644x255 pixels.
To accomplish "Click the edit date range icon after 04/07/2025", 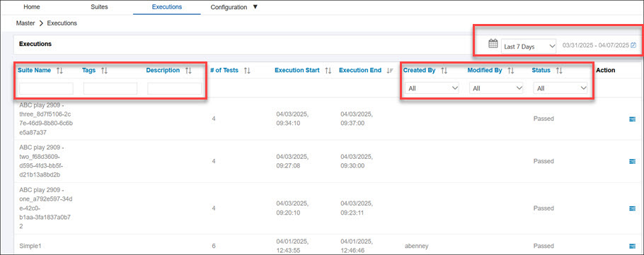I will click(633, 45).
